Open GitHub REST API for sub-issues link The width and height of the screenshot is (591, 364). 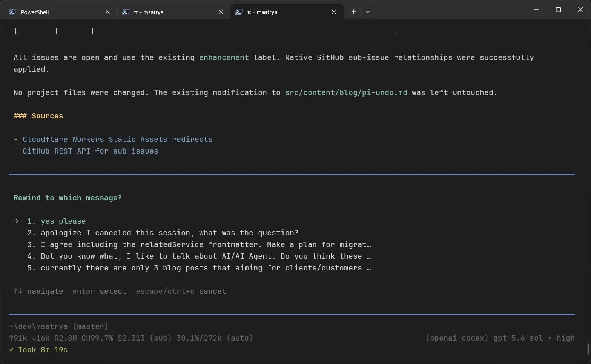90,151
